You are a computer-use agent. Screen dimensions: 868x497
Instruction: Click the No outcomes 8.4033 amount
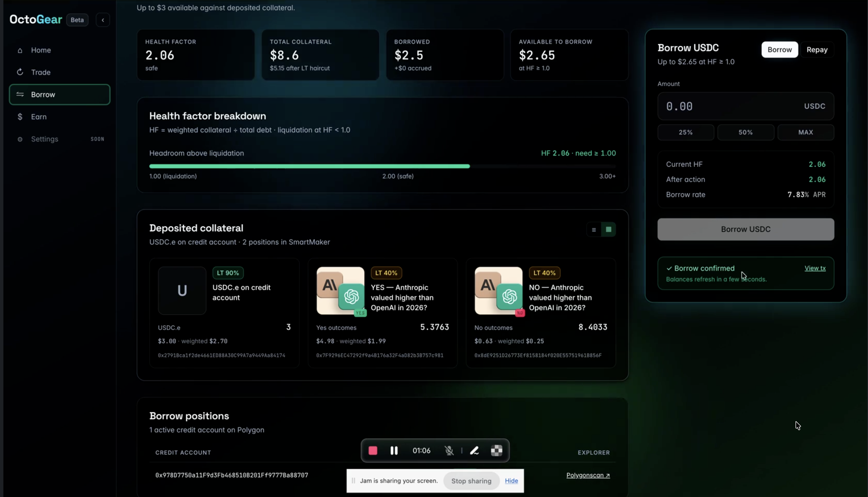[592, 327]
